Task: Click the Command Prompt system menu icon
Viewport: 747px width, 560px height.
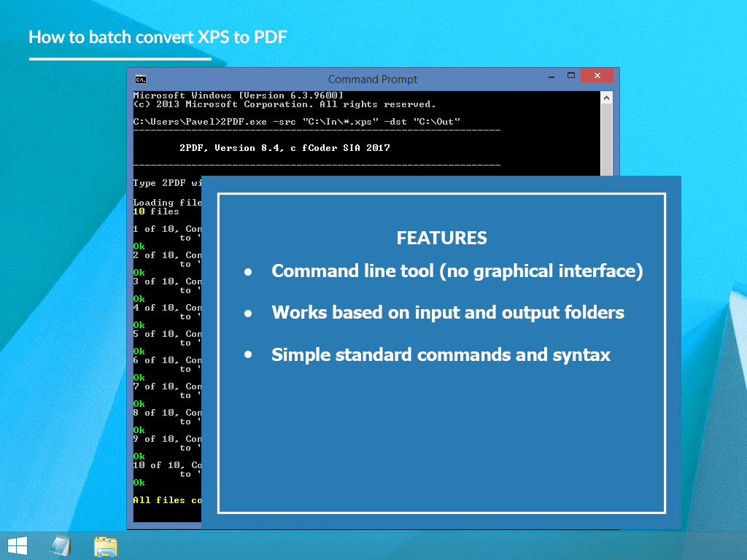Action: tap(141, 79)
